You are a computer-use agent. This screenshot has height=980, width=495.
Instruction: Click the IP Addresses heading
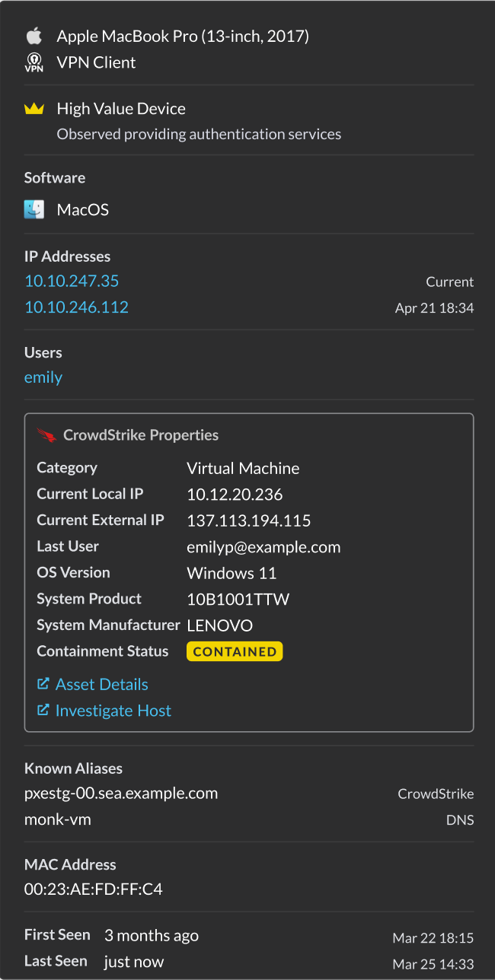click(67, 256)
